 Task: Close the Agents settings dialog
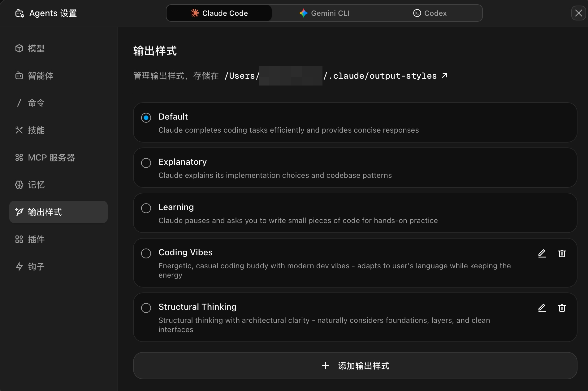578,13
